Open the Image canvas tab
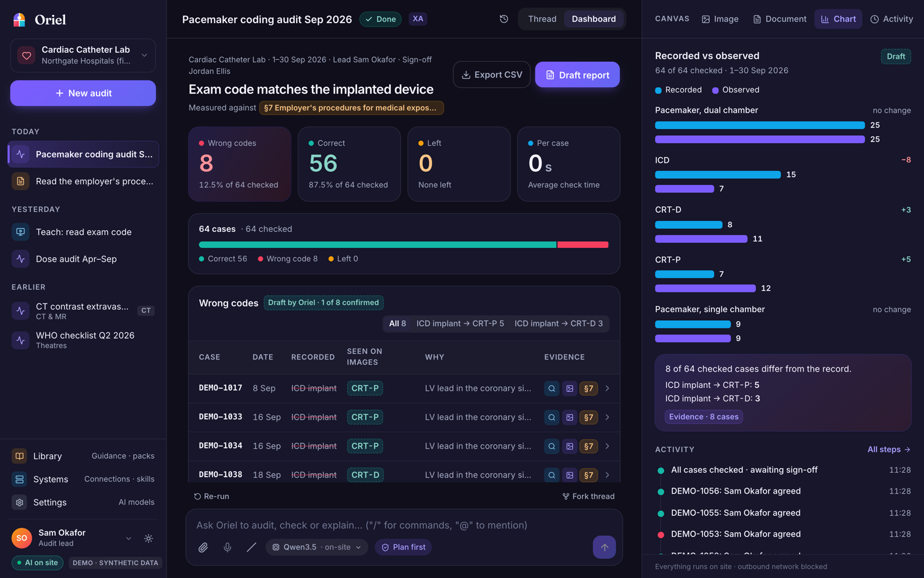This screenshot has width=924, height=578. pos(720,19)
